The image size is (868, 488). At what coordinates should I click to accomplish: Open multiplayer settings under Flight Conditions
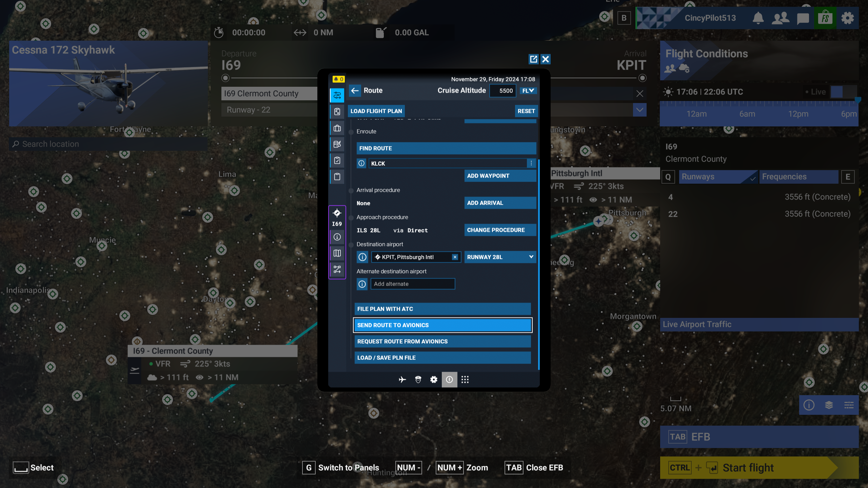pos(670,69)
